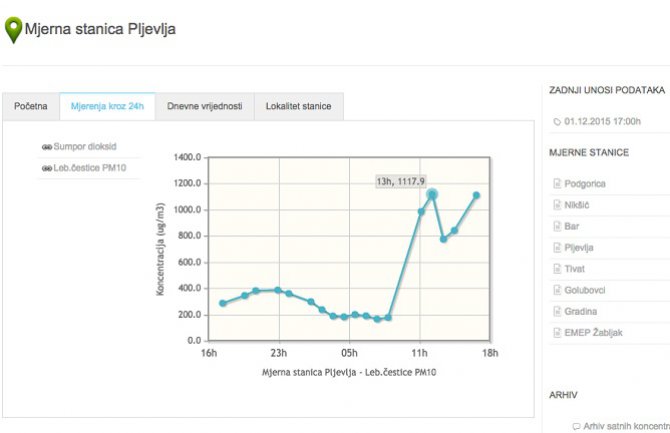Viewport: 670px width, 433px height.
Task: Click the Leb.čestice PM10 legend marker icon
Action: 46,169
